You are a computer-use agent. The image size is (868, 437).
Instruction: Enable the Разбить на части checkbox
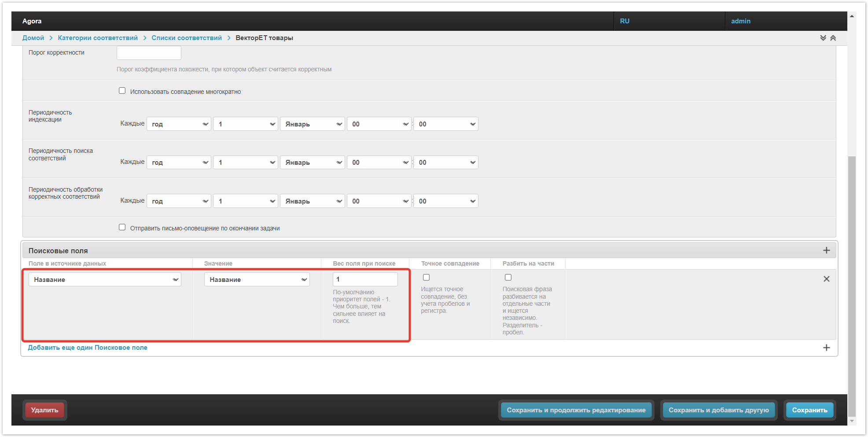tap(508, 278)
